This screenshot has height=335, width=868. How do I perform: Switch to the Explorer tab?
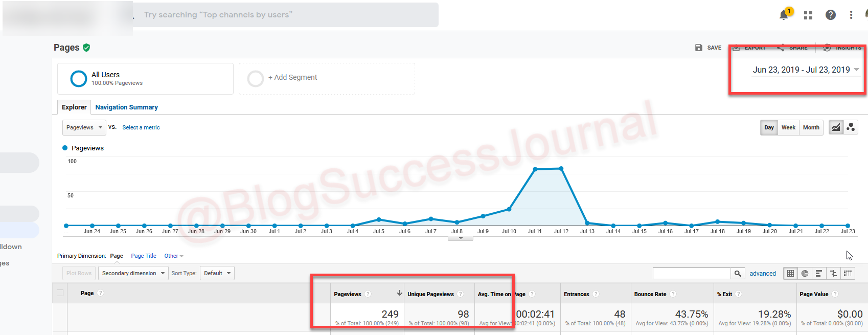point(74,107)
